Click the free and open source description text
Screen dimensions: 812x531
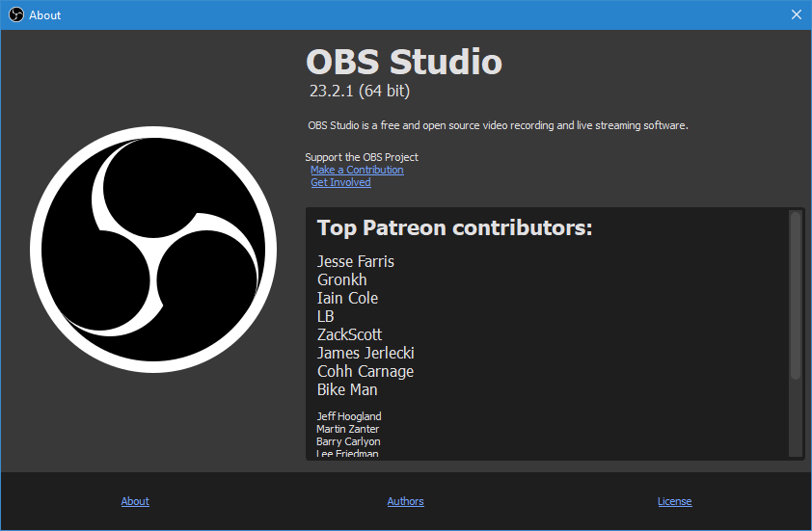point(498,125)
